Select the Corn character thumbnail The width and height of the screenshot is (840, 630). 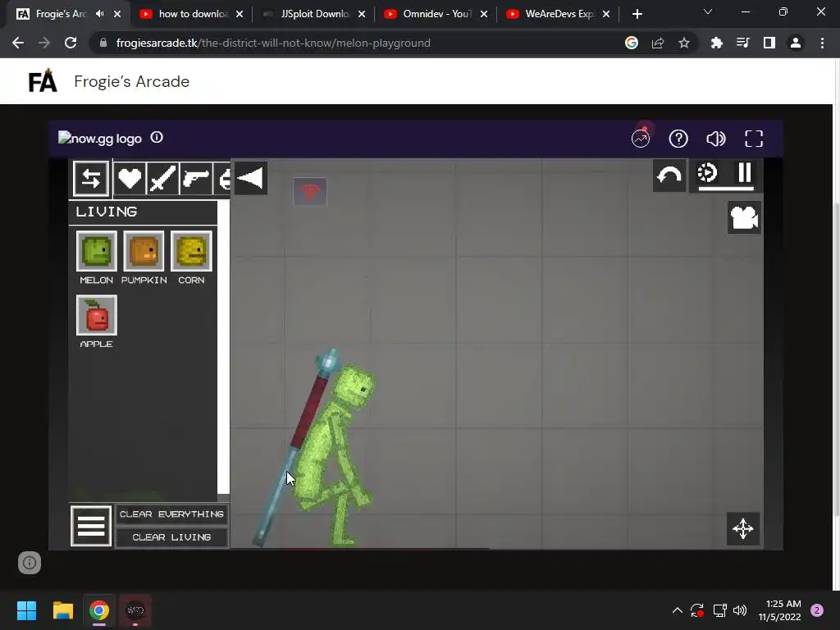point(191,251)
